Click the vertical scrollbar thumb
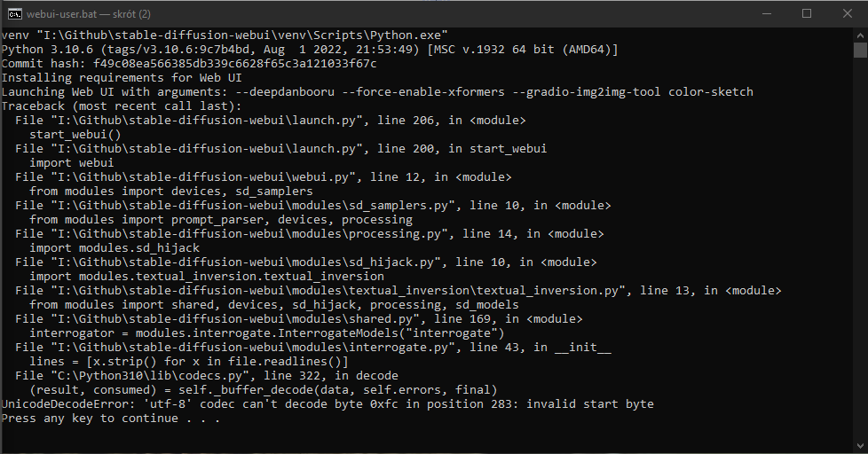This screenshot has width=868, height=454. (860, 50)
